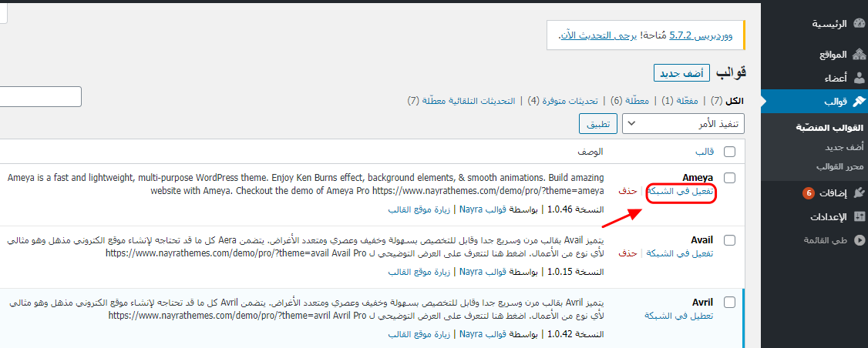Open المواقع in the sidebar menu
Screen dimensions: 868x348
click(833, 55)
